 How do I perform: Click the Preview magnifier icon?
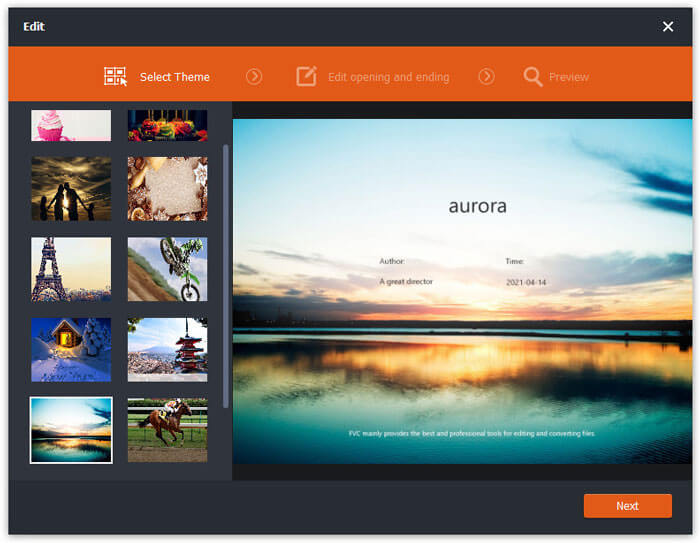pyautogui.click(x=533, y=77)
